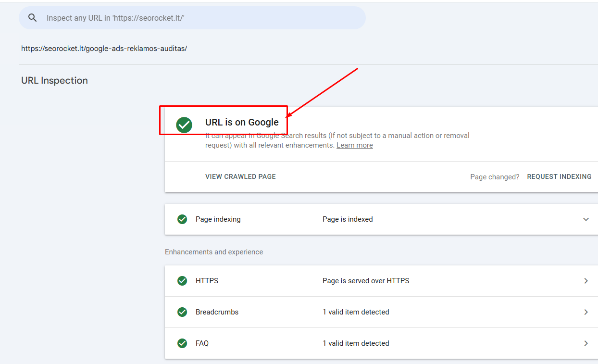Click the inspected URL text below the search bar

(104, 49)
